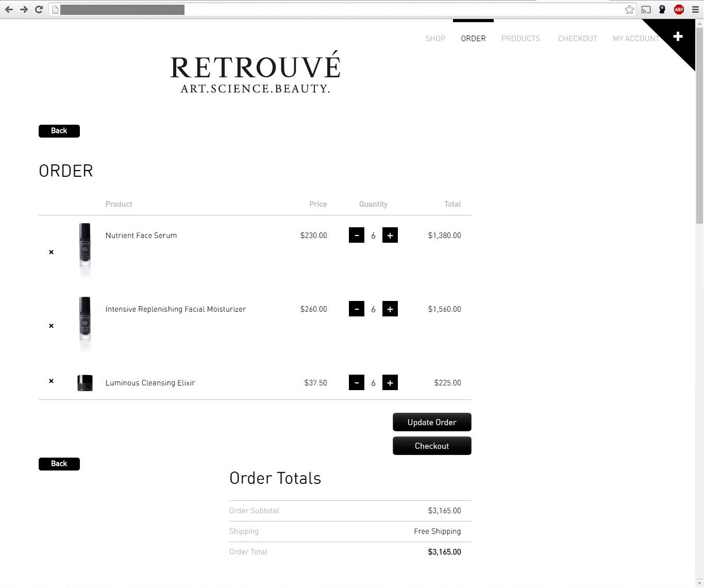Remove Intensive Replenishing Facial Moisturizer with X
The width and height of the screenshot is (704, 588).
click(51, 326)
